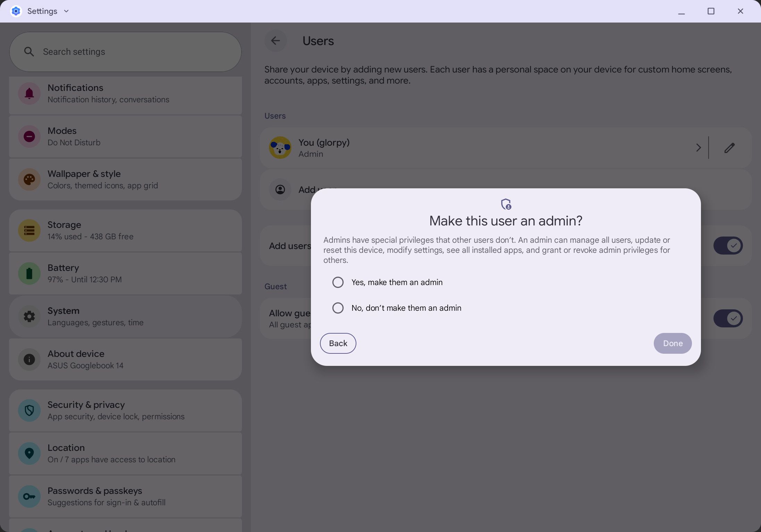Click 'Colors, themed icons, app grid' text

click(103, 186)
